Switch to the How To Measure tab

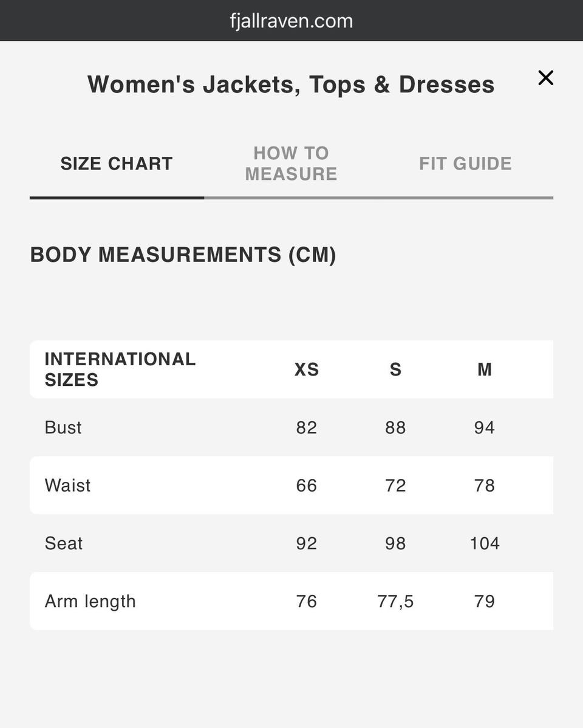click(x=291, y=163)
